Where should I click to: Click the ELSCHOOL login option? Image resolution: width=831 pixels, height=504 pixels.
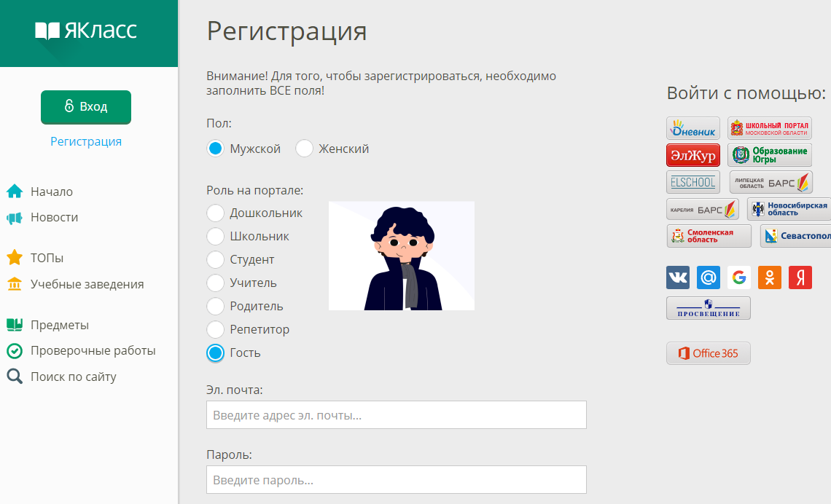[x=692, y=181]
